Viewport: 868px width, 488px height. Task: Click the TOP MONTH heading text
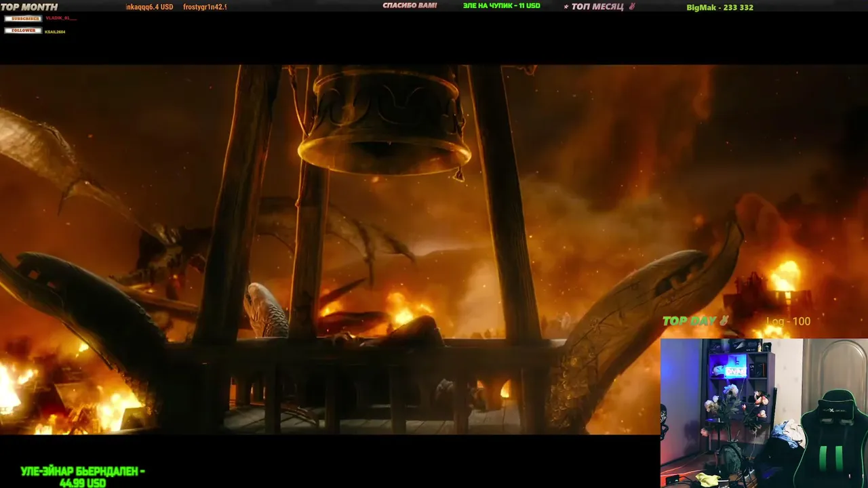[29, 7]
